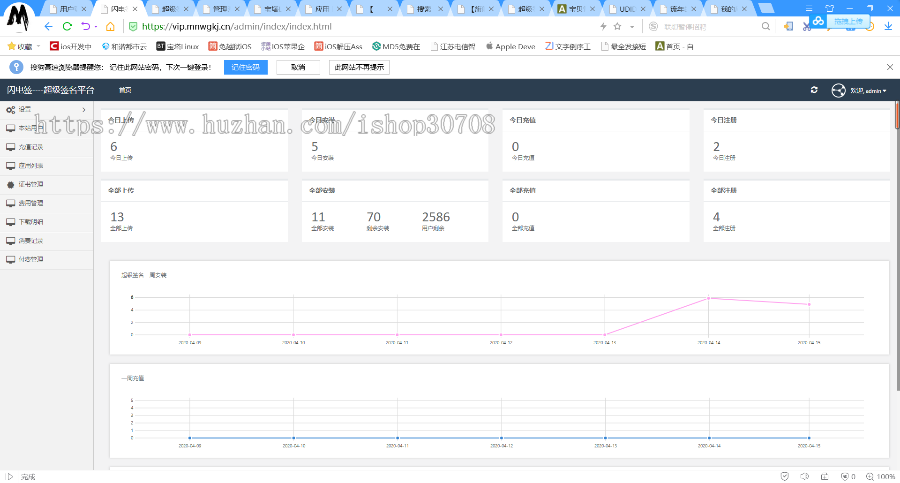
Task: Open the MD5免费在 bookmark
Action: tap(396, 47)
